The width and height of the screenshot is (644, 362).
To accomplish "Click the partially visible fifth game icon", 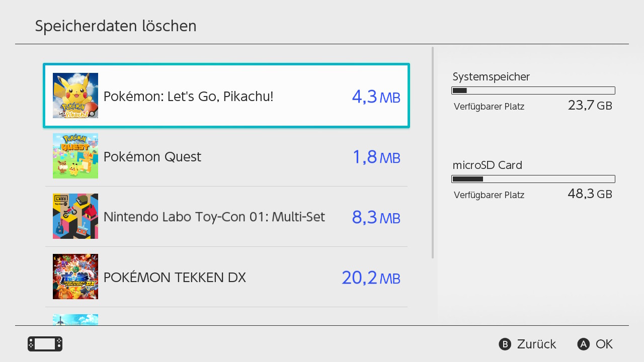I will pyautogui.click(x=75, y=320).
